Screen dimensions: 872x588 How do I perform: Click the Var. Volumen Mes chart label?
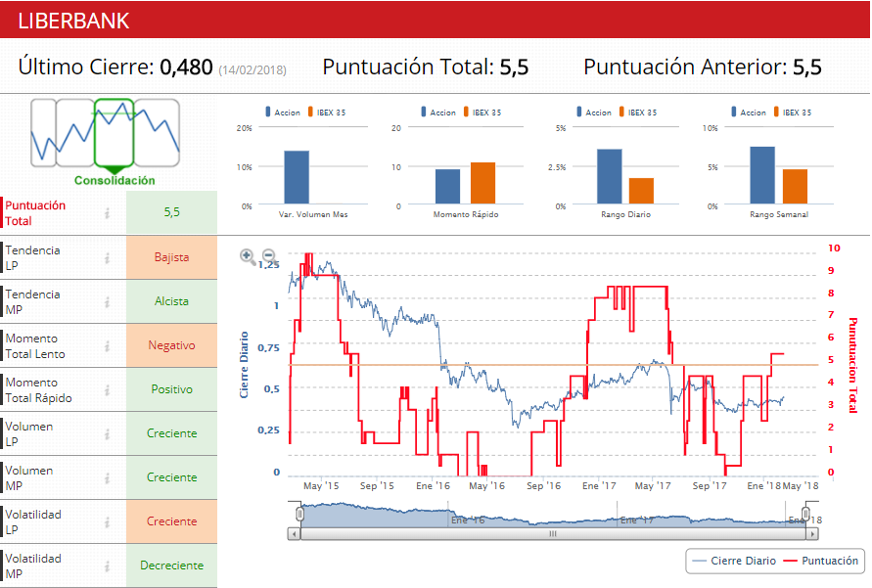[313, 214]
